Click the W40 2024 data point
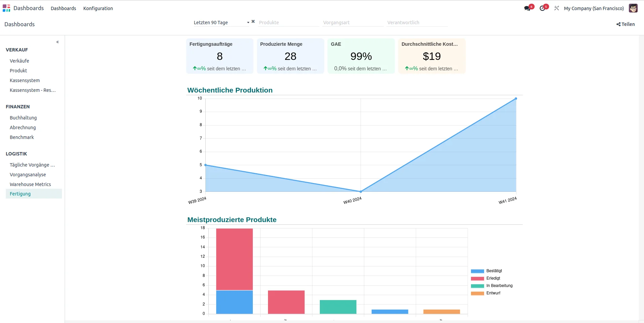This screenshot has width=644, height=323. point(361,191)
